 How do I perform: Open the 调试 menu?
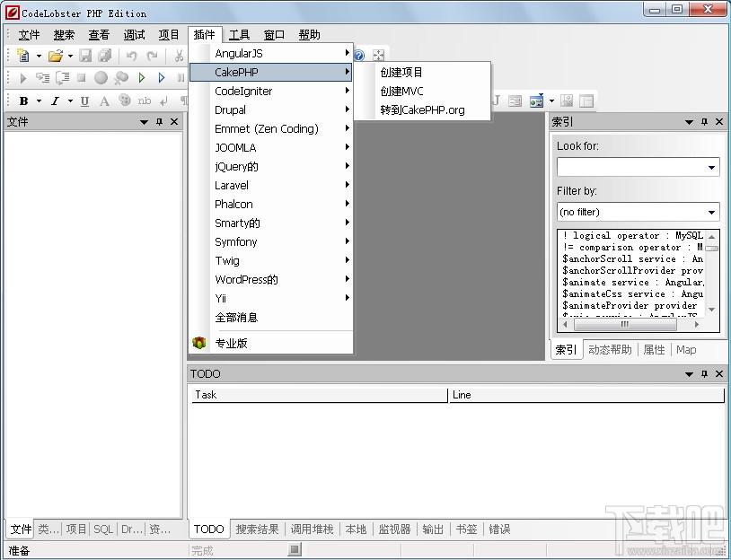point(134,35)
